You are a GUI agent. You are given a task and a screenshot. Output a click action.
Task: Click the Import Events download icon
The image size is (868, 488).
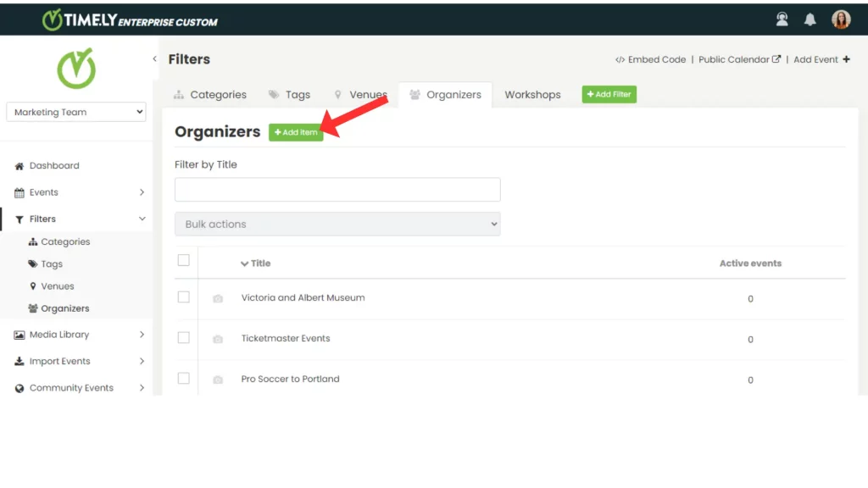[19, 361]
